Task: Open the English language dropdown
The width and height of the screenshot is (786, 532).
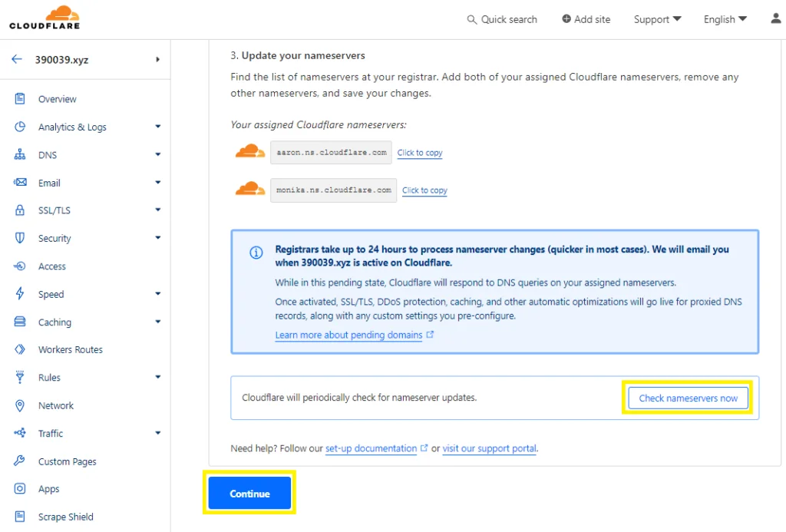Action: [x=725, y=19]
